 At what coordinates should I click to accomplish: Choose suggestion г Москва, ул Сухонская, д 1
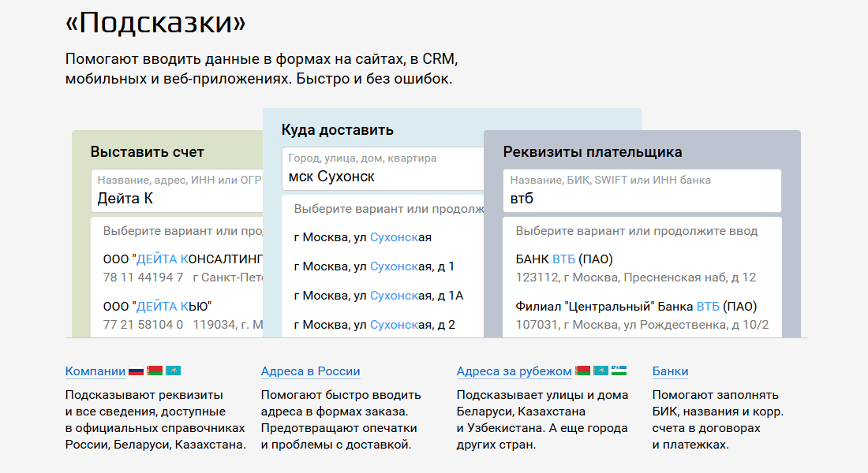[383, 266]
